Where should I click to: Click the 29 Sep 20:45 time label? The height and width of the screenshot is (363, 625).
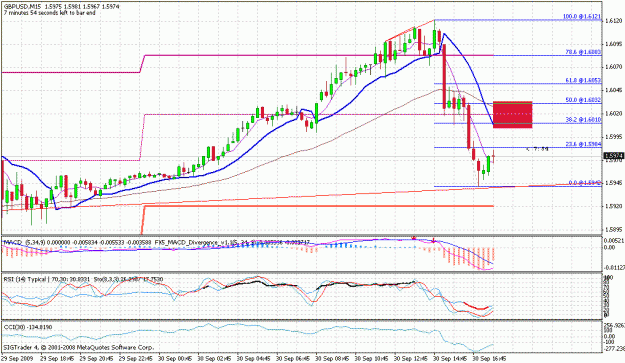[x=97, y=358]
